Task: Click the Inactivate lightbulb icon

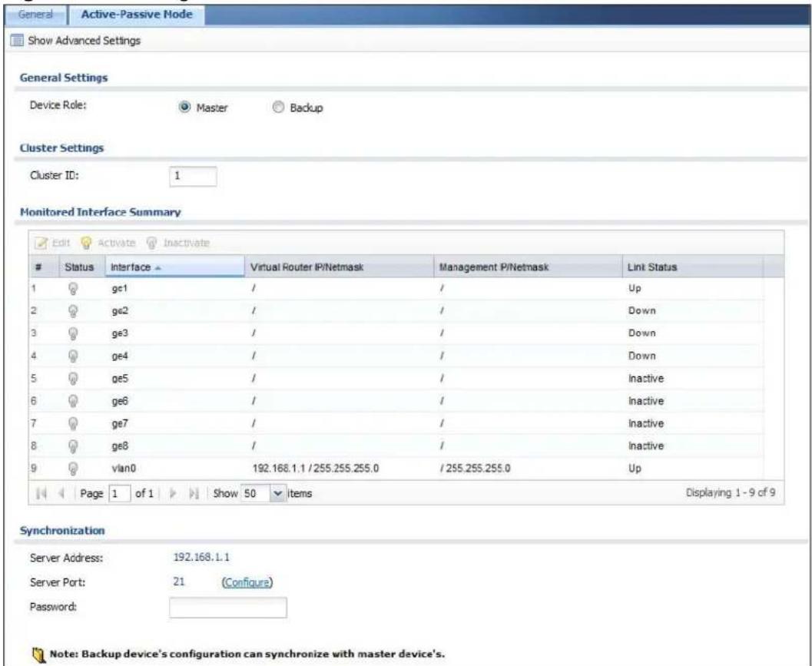Action: coord(151,243)
